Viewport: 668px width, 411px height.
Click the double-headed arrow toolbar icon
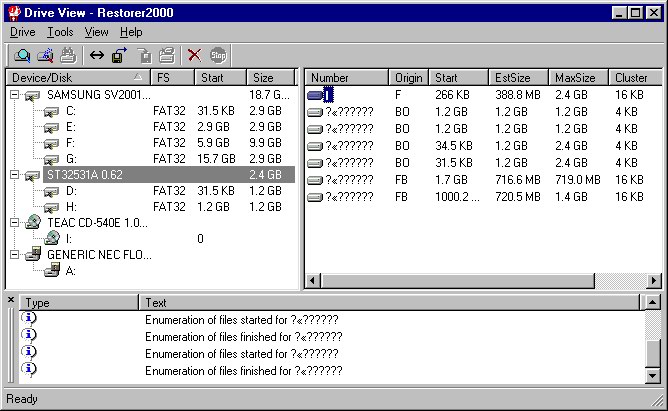pyautogui.click(x=97, y=56)
